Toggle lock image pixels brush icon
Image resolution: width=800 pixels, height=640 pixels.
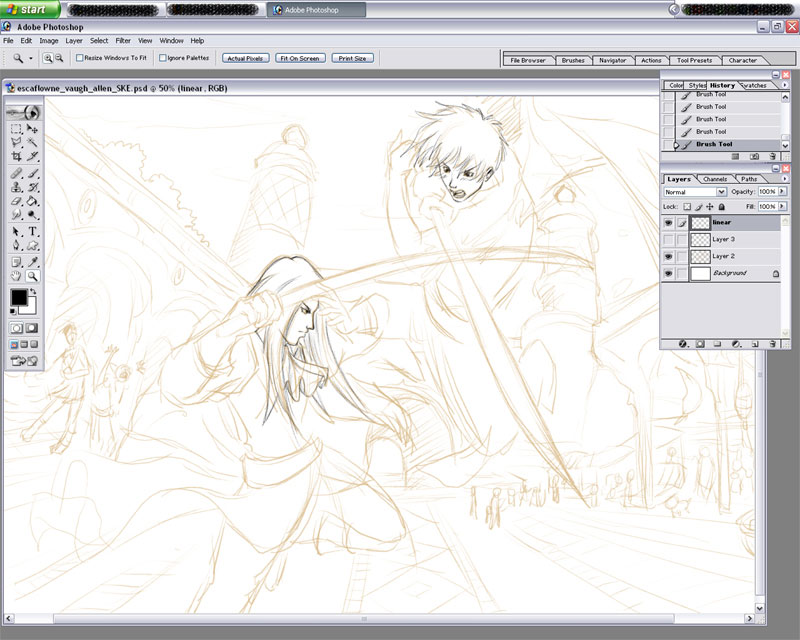click(698, 207)
